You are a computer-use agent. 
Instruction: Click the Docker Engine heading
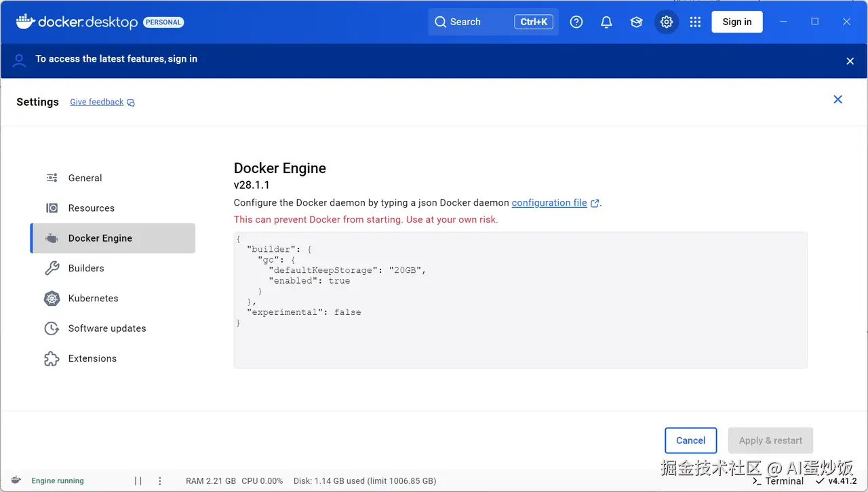280,168
